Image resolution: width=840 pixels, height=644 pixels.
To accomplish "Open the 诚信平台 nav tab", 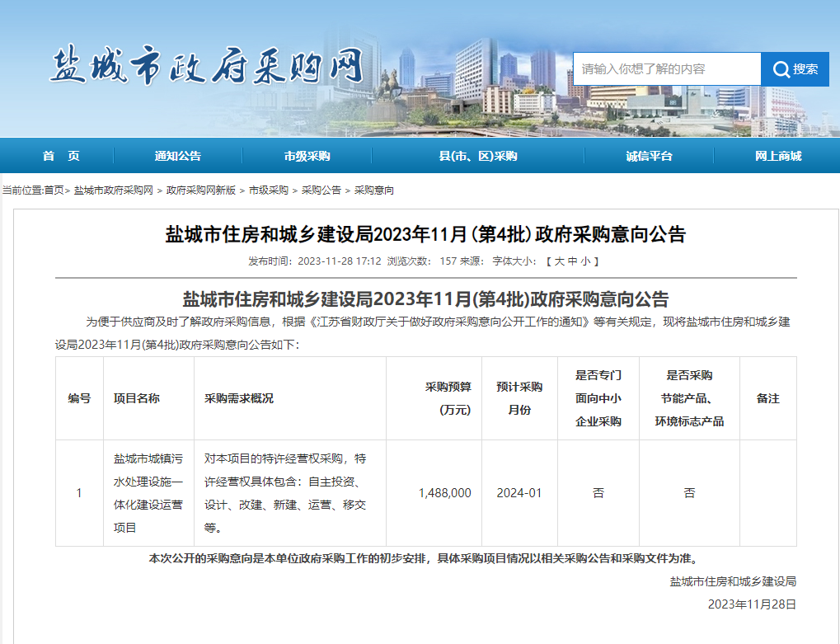I will pyautogui.click(x=649, y=156).
